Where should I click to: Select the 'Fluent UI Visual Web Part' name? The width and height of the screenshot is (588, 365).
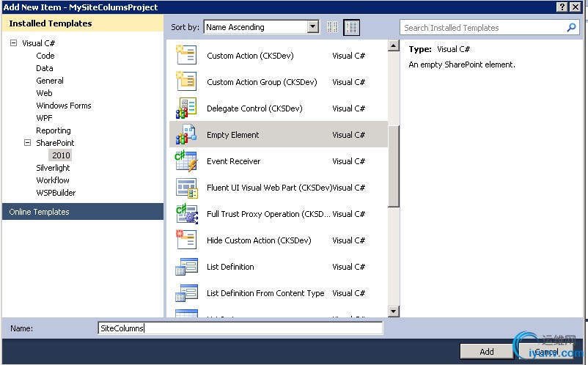269,188
